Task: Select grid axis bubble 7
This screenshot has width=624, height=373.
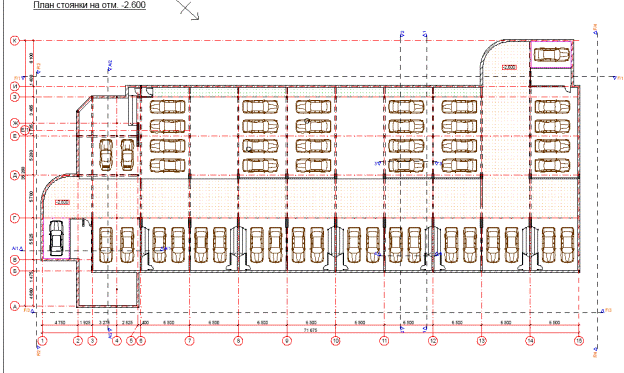Action: point(189,341)
